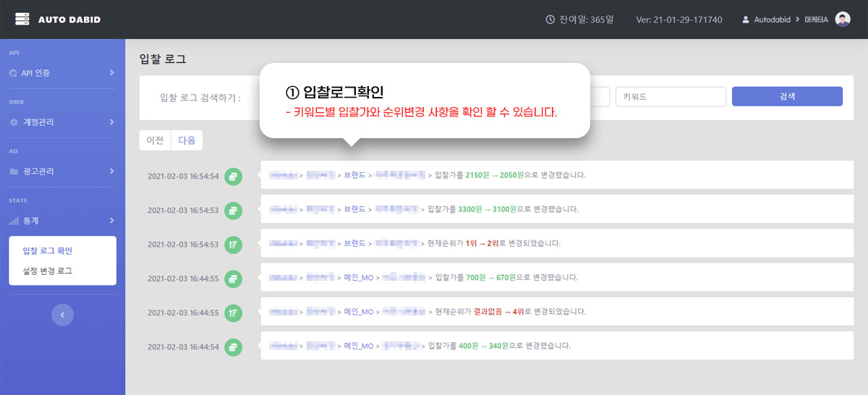Click the rank icon for 결과없음 → 4위 entry
Screen dimensions: 868x395
233,312
